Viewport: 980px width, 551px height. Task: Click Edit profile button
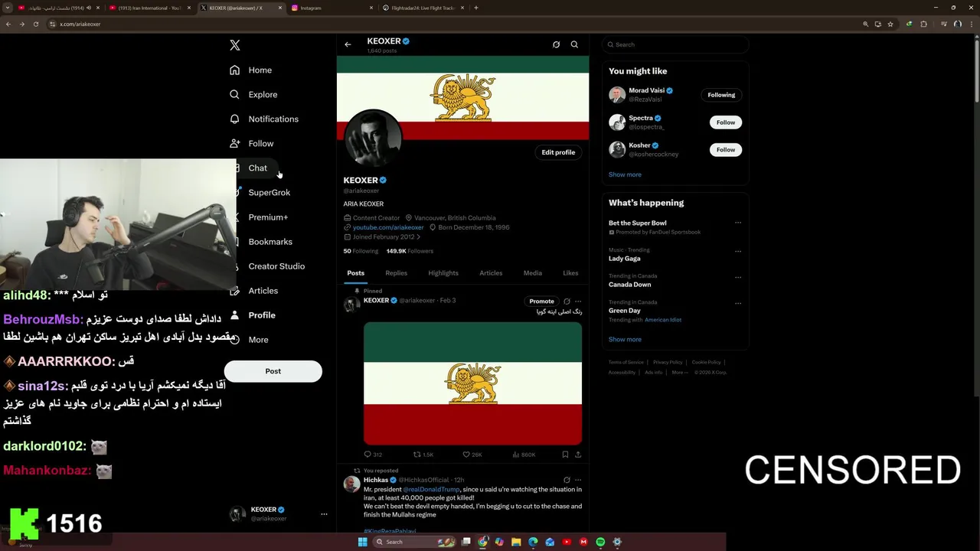[558, 152]
